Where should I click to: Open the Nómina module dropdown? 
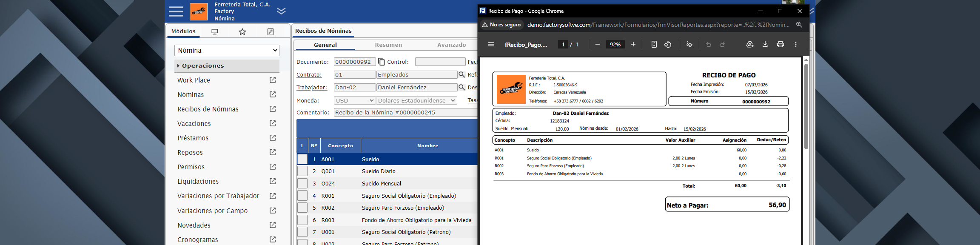pos(227,51)
